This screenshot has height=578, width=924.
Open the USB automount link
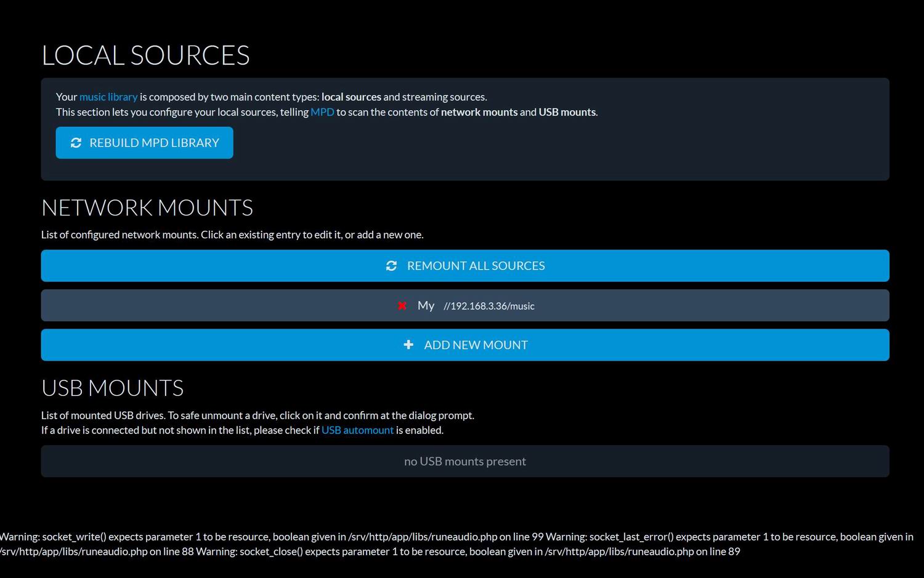[357, 430]
